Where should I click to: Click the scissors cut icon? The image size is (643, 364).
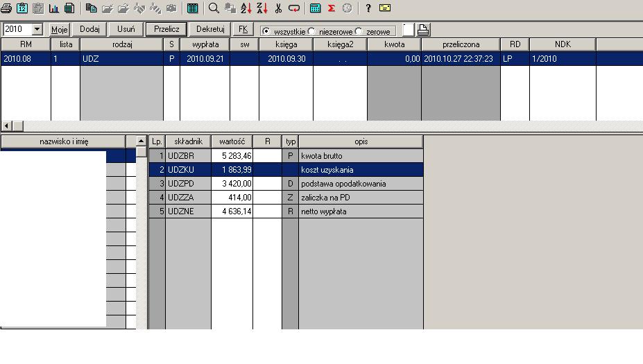(x=278, y=8)
